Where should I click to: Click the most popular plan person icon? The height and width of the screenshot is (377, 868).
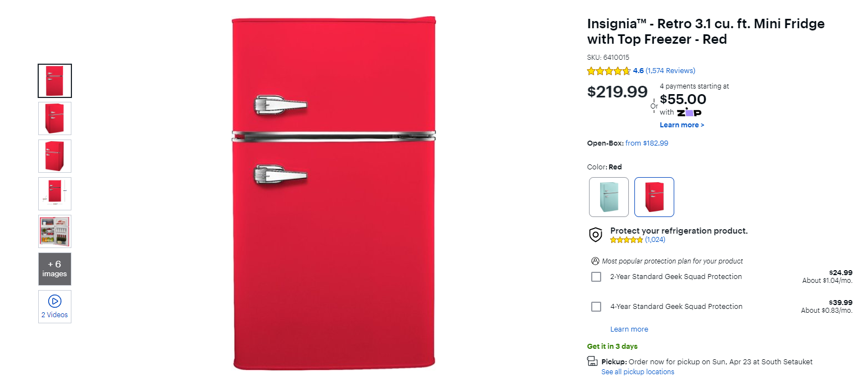[595, 261]
